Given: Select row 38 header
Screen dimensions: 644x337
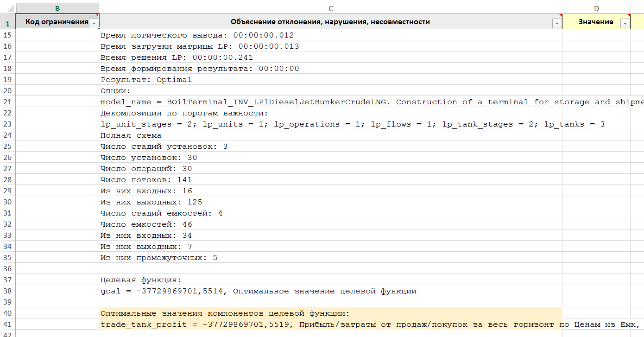Looking at the screenshot, I should (x=7, y=291).
